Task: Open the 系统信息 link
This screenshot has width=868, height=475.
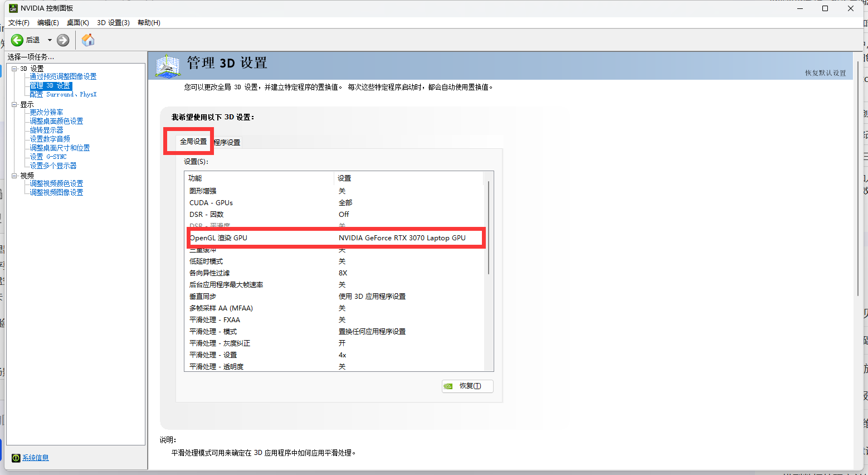Action: coord(36,458)
